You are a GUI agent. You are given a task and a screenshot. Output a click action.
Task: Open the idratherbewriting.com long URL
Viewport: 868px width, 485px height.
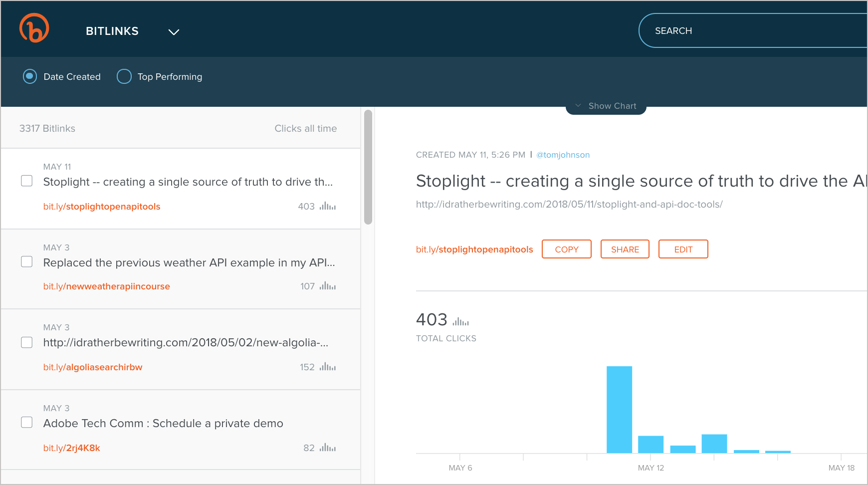pyautogui.click(x=569, y=204)
